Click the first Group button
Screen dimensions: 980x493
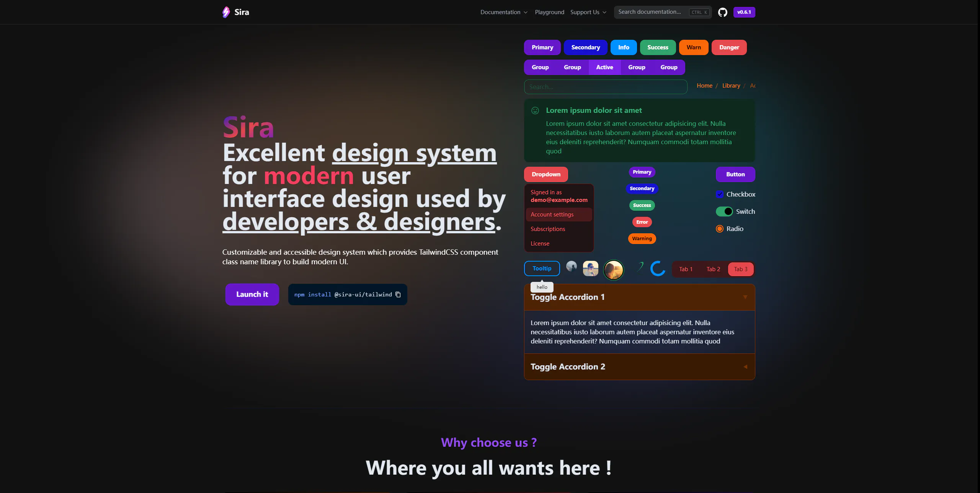tap(540, 67)
